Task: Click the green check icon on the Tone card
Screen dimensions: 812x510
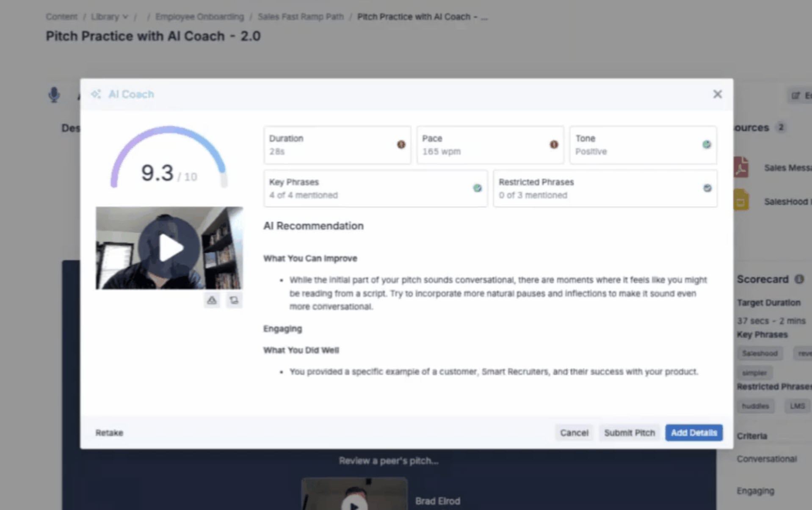Action: click(706, 144)
